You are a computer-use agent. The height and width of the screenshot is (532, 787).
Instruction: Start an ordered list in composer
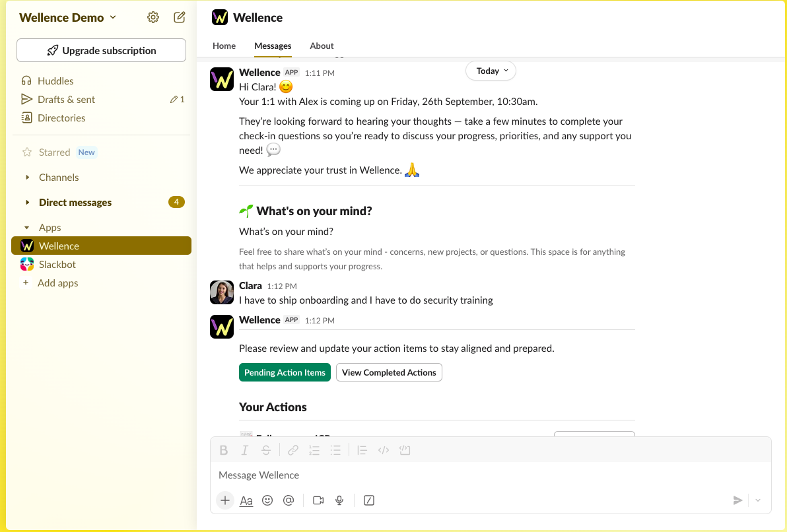coord(314,450)
